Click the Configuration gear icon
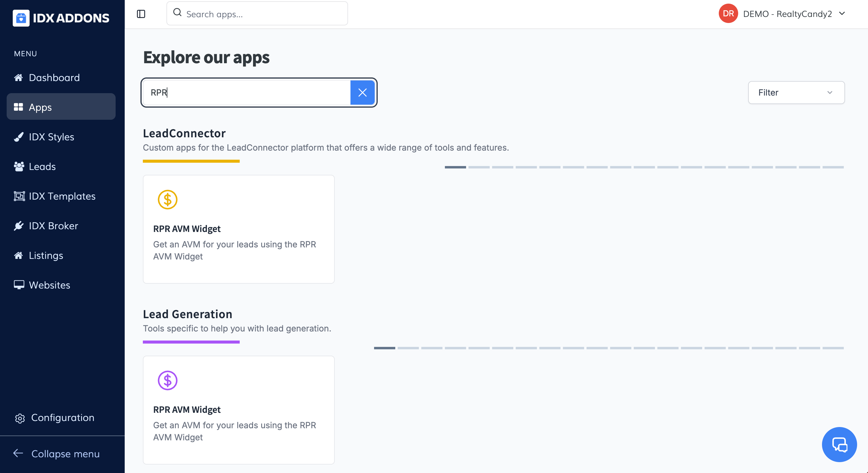 pos(20,418)
